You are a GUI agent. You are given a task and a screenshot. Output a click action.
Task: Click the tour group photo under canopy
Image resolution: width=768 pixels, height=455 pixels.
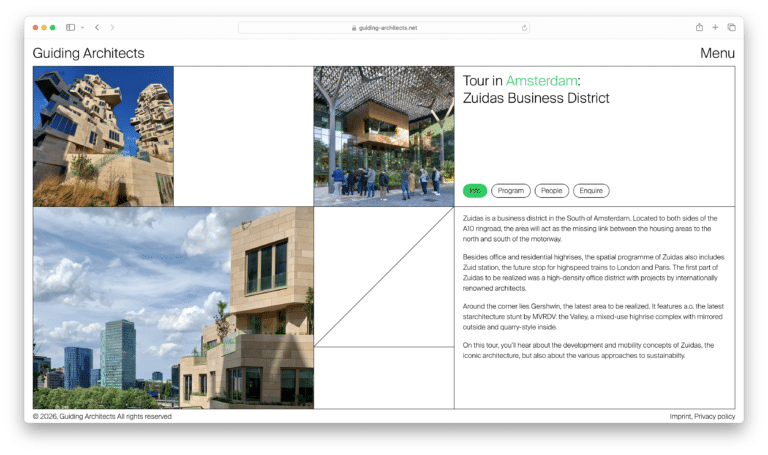tap(383, 136)
